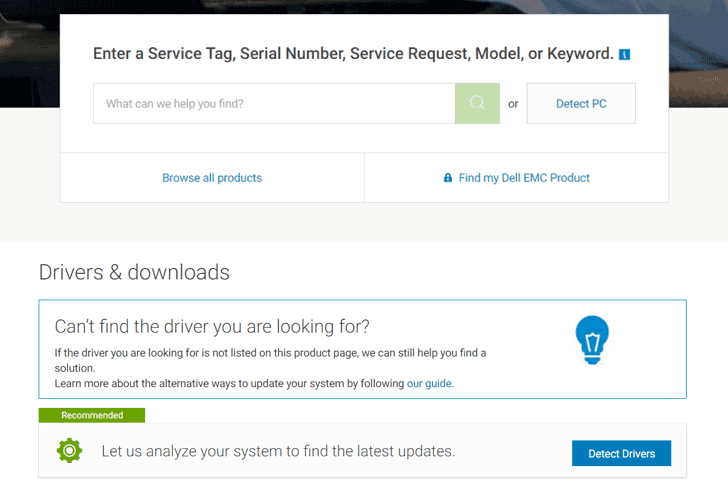Click 'Let us analyze your system' text
The height and width of the screenshot is (500, 728).
click(x=278, y=451)
